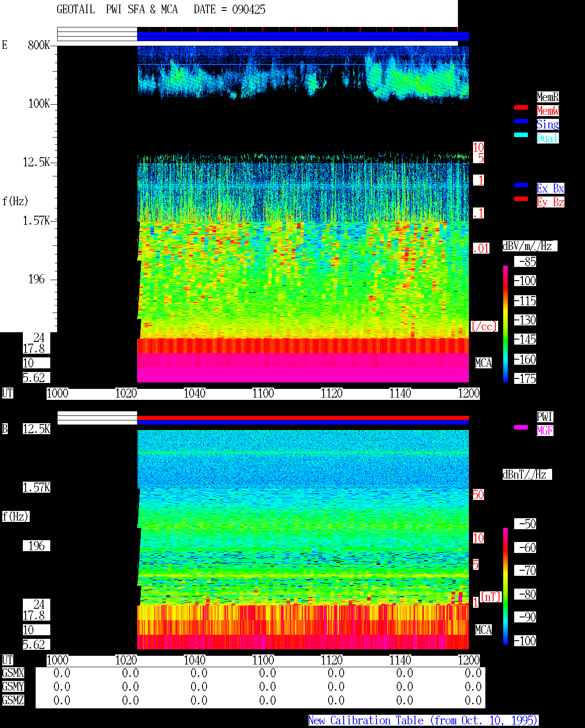Click the red [/cc] density unit label
This screenshot has height=728, width=585.
pyautogui.click(x=484, y=326)
